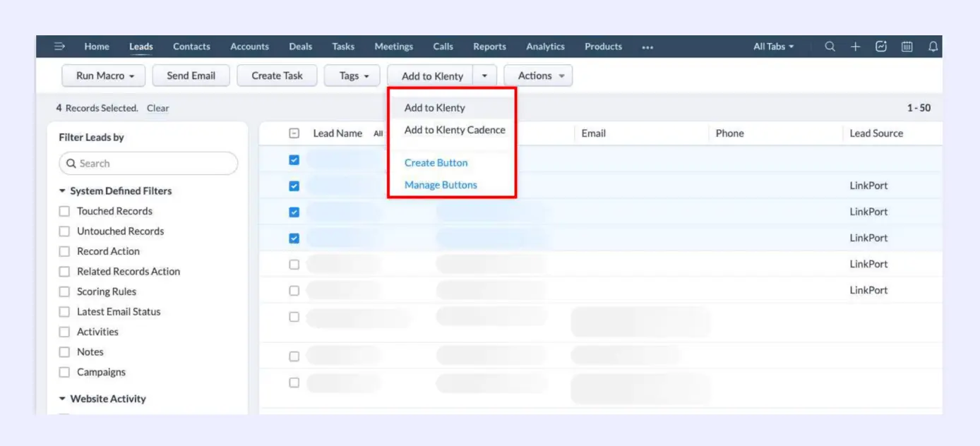Collapse the System Defined Filters section

coord(63,191)
